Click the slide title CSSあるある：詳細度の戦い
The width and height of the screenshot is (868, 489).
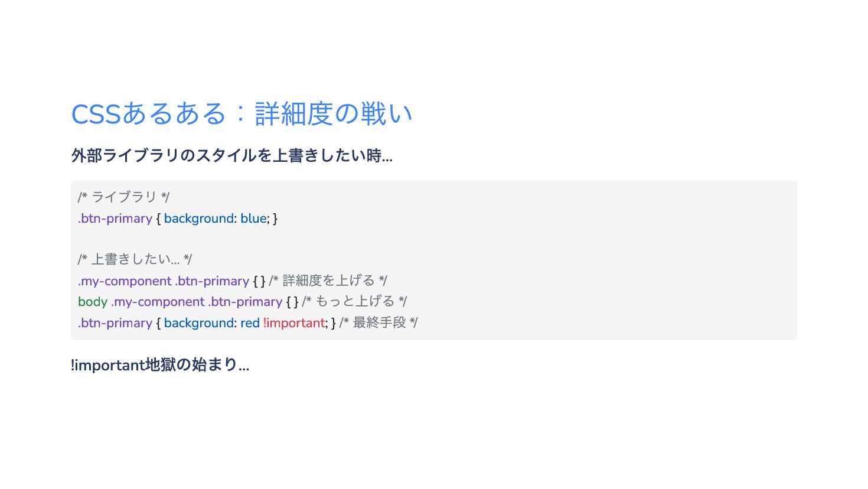tap(242, 113)
